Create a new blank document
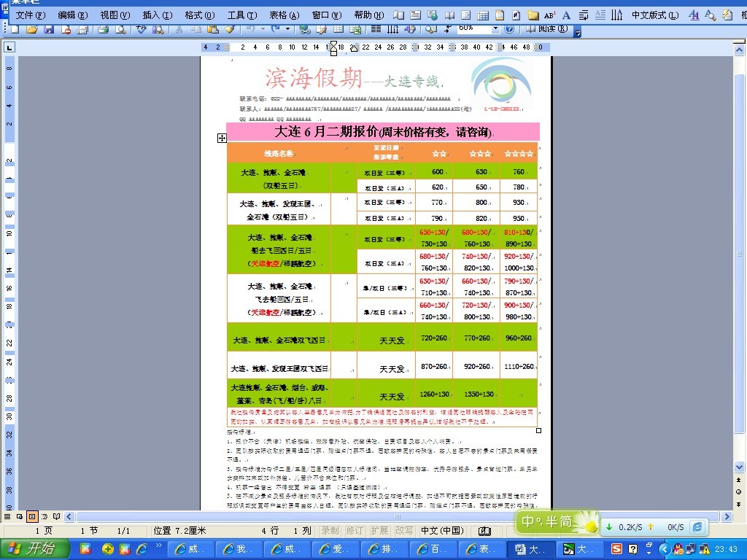 [x=15, y=29]
